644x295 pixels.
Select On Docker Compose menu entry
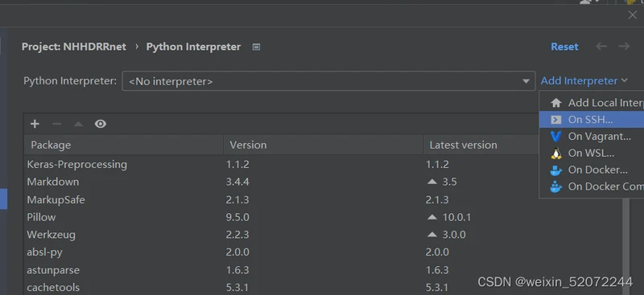(592, 186)
